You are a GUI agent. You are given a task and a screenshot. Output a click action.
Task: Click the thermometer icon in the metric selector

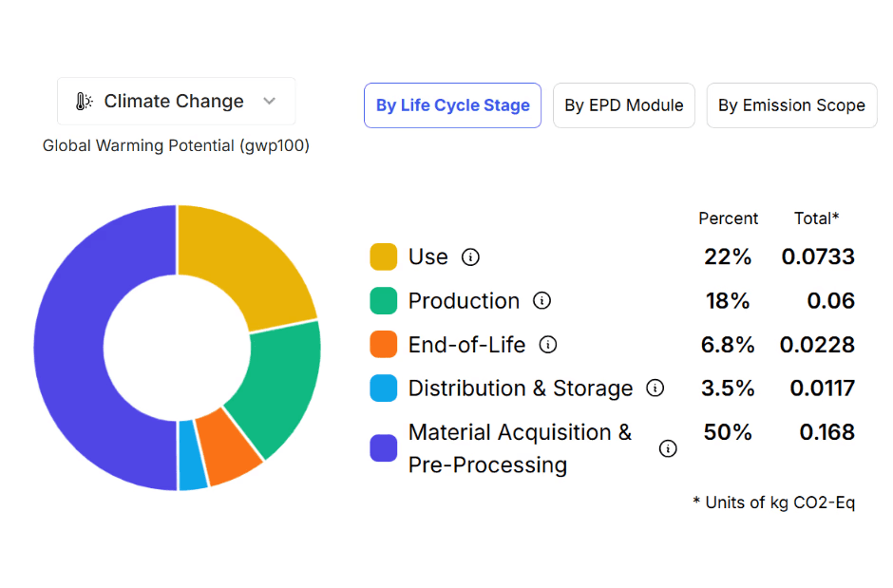pos(85,102)
